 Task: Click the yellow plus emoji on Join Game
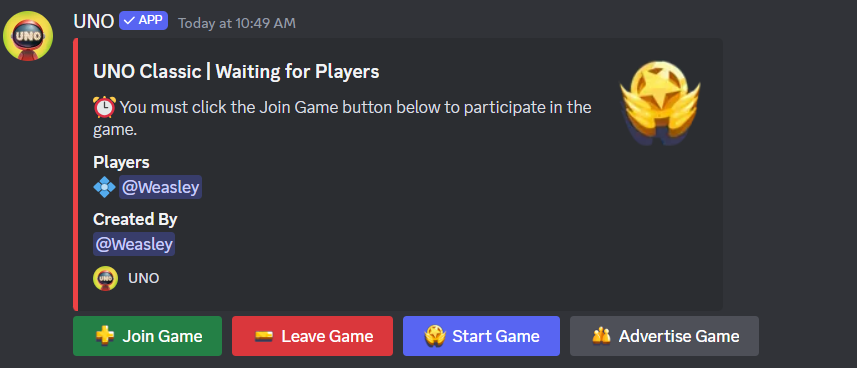point(104,335)
